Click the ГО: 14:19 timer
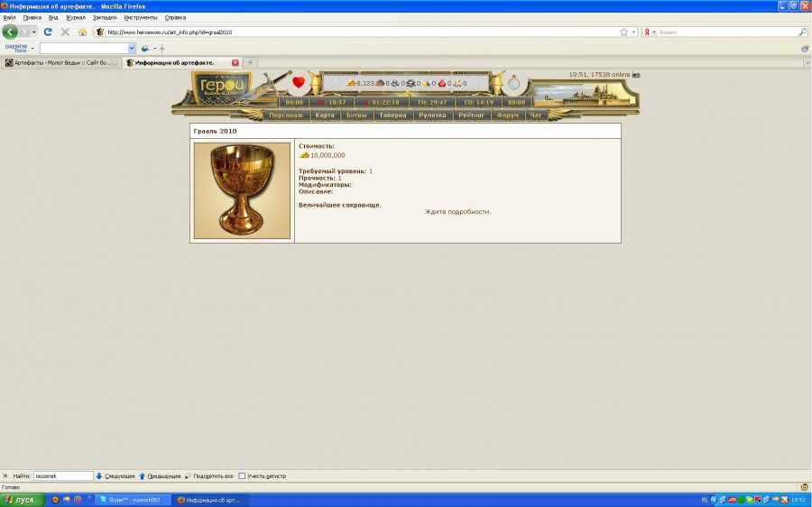The height and width of the screenshot is (507, 812). point(478,103)
